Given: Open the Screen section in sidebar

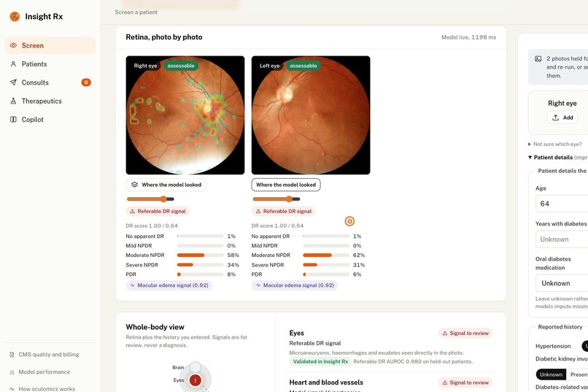Looking at the screenshot, I should coord(50,45).
